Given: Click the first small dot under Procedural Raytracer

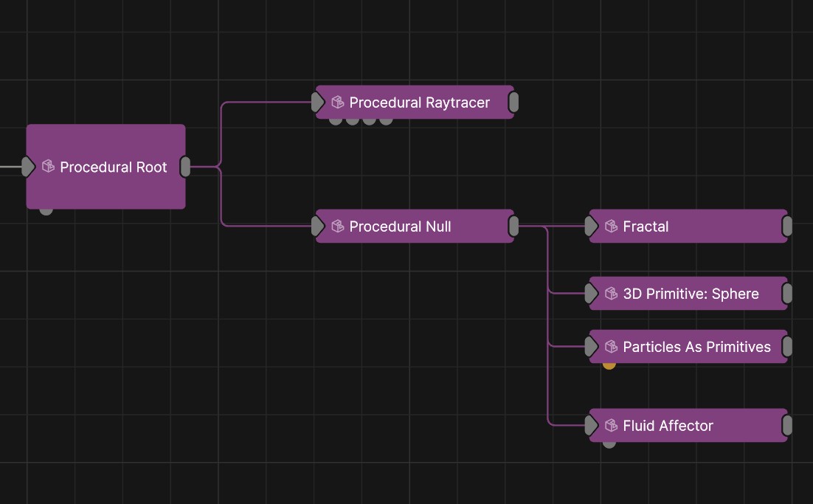Looking at the screenshot, I should click(336, 119).
